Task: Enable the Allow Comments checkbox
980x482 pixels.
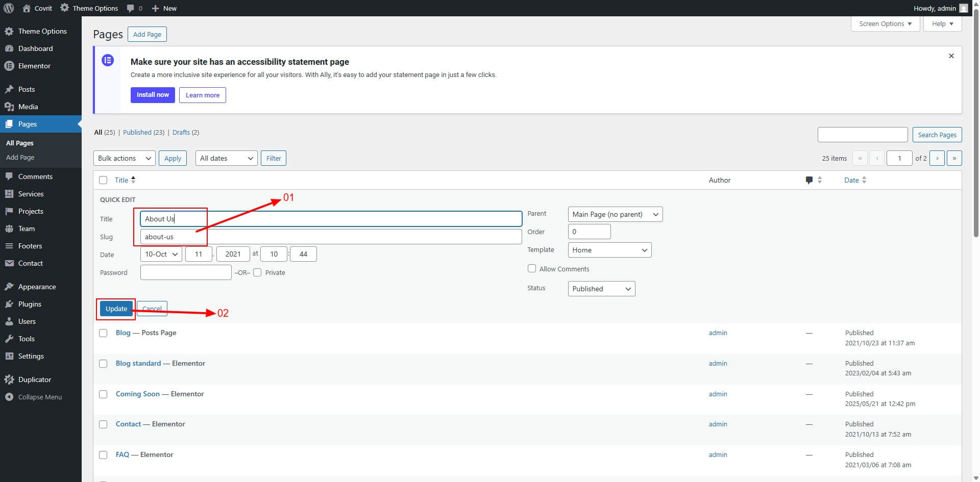Action: pos(532,268)
